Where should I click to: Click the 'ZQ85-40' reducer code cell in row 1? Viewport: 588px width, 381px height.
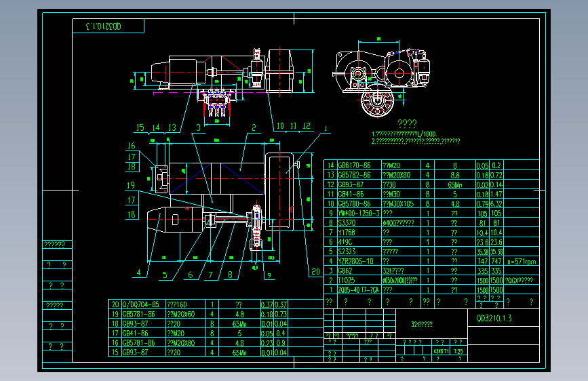(x=359, y=290)
